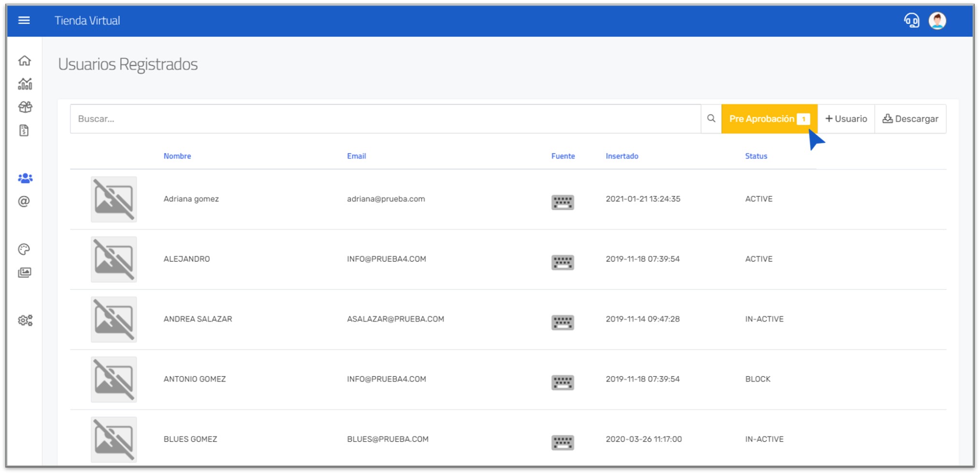The image size is (980, 474).
Task: Click the search magnifier icon
Action: (x=711, y=119)
